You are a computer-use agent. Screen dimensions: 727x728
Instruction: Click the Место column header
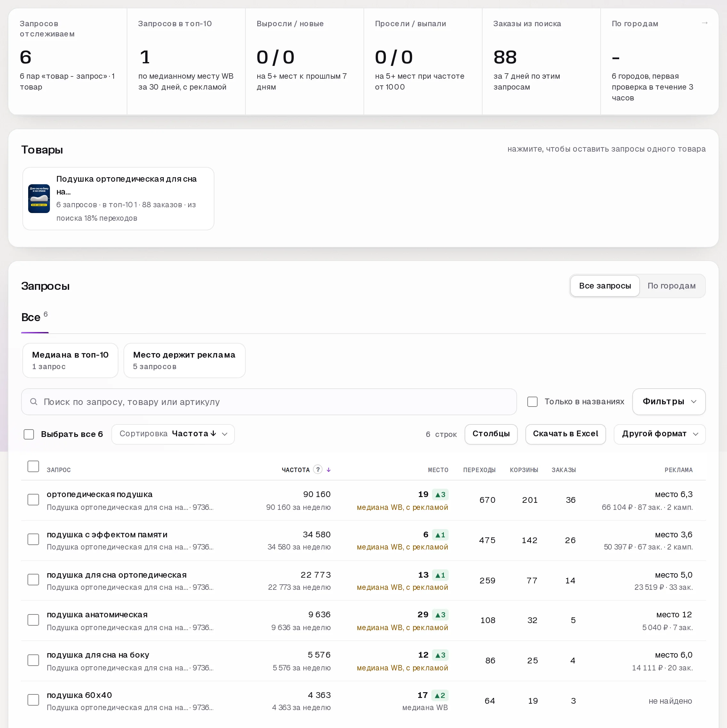pos(438,470)
